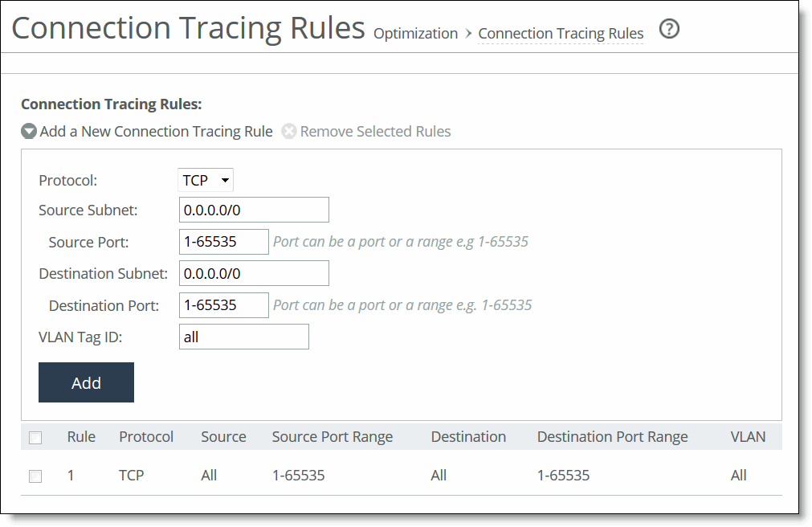This screenshot has height=527, width=812.
Task: Navigate to Optimization breadcrumb link
Action: point(415,34)
